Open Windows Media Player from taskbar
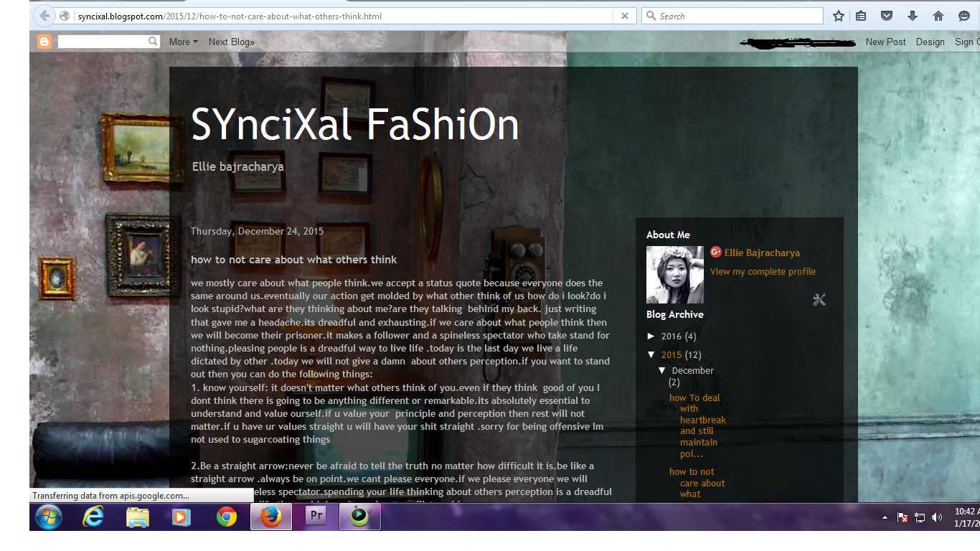 tap(182, 517)
